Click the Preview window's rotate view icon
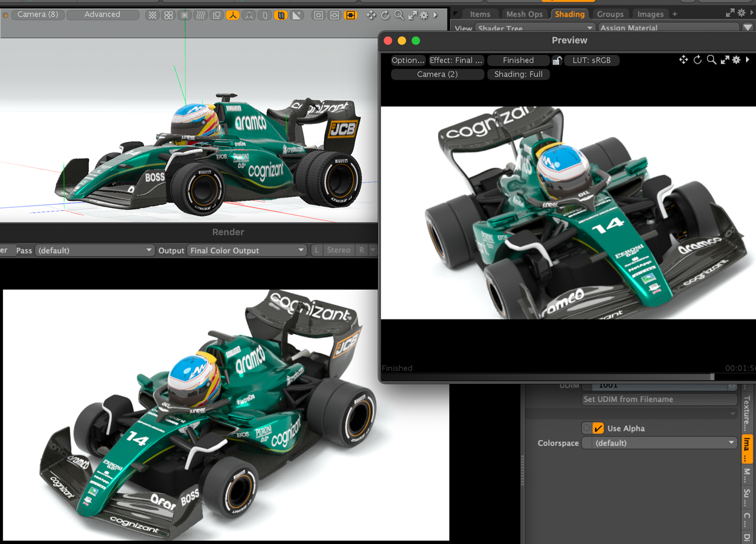This screenshot has height=544, width=756. pos(698,60)
